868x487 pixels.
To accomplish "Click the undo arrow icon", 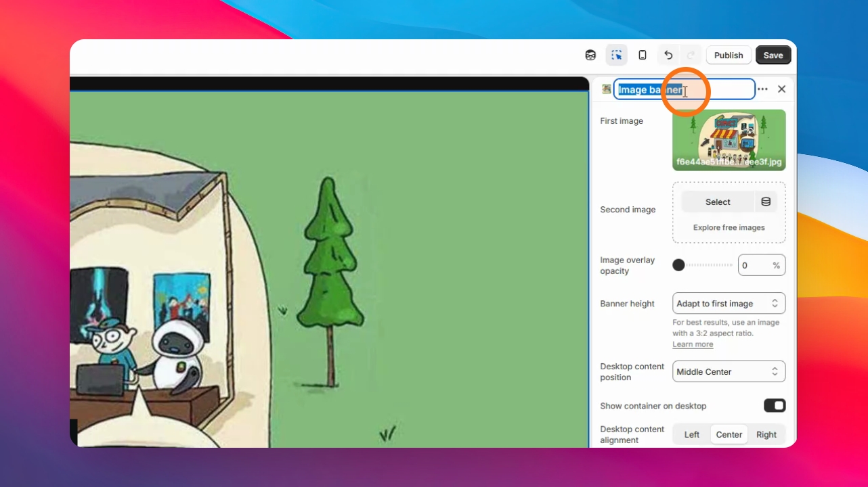I will (x=668, y=55).
